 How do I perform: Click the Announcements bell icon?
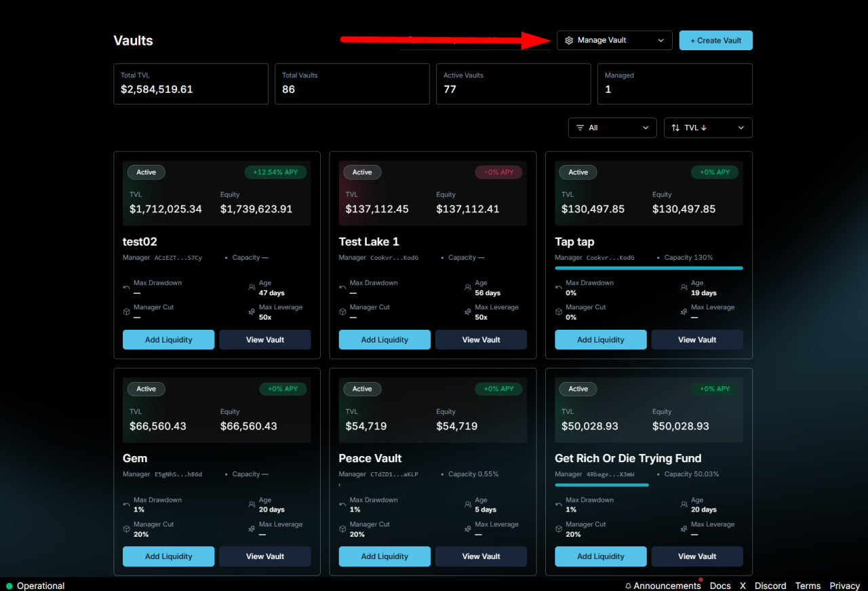628,586
